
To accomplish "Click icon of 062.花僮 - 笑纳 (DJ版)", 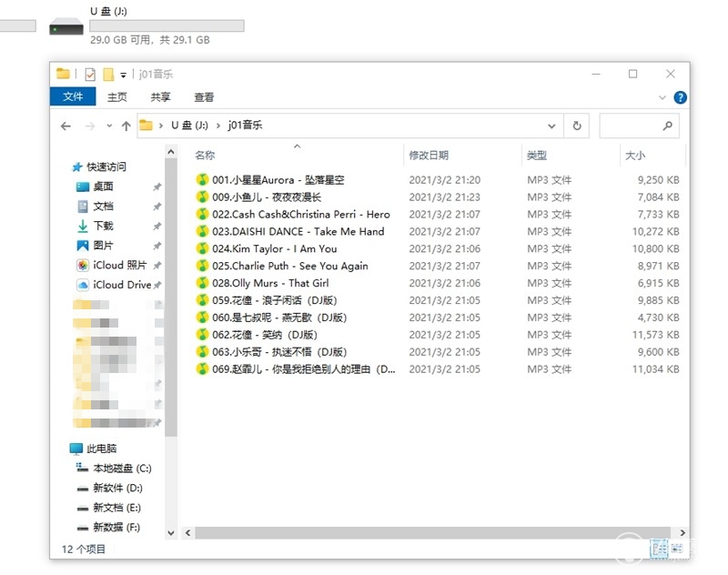I will 202,335.
